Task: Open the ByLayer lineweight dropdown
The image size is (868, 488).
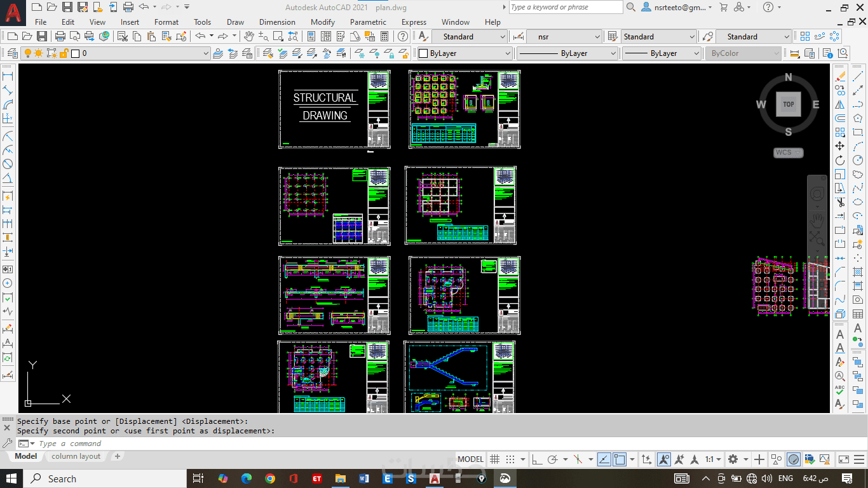Action: [661, 53]
